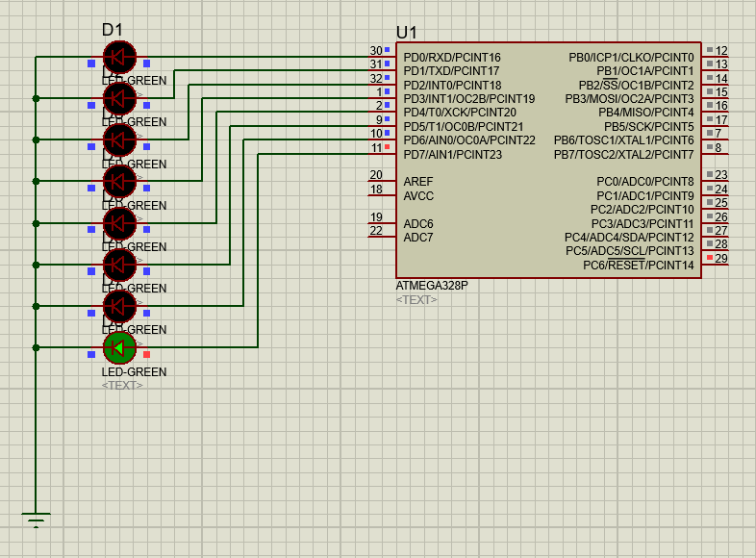Click the blue logic-state indicator at pin 30
The image size is (756, 558).
pos(388,50)
